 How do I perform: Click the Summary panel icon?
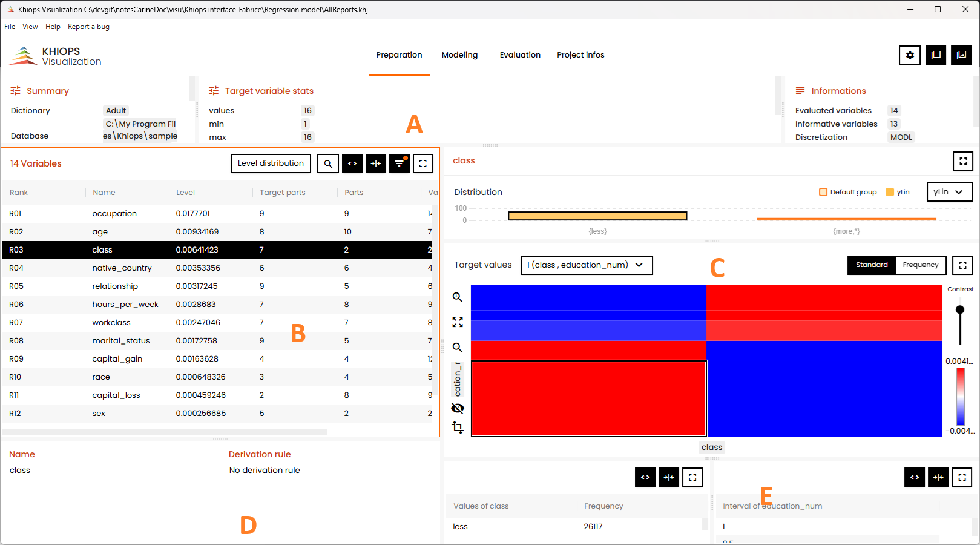tap(16, 91)
